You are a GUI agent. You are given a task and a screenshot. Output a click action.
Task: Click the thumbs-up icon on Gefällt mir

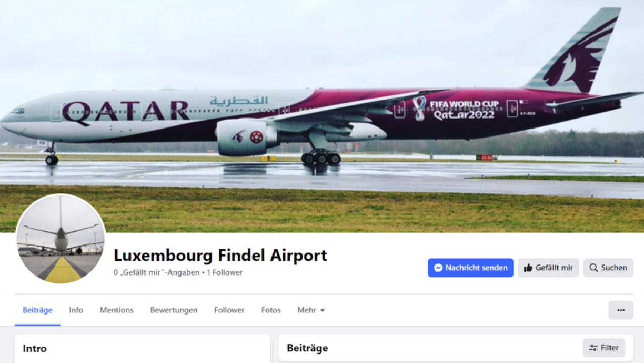point(528,268)
